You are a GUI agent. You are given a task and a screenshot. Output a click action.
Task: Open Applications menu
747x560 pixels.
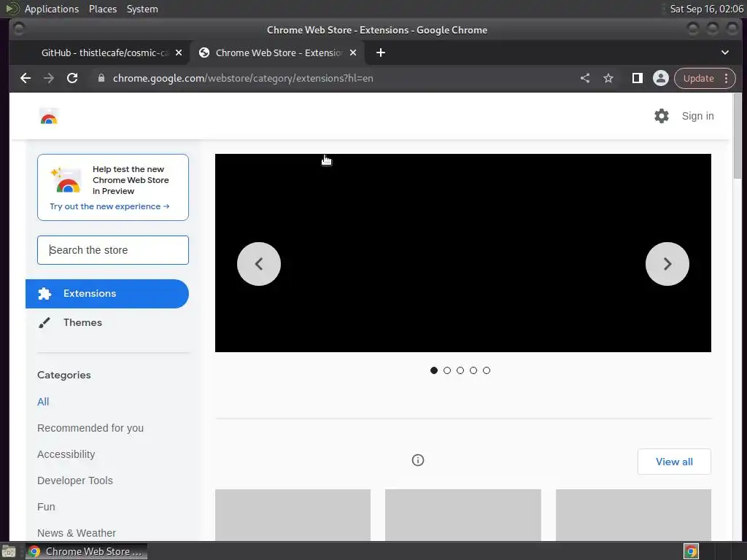pos(52,9)
